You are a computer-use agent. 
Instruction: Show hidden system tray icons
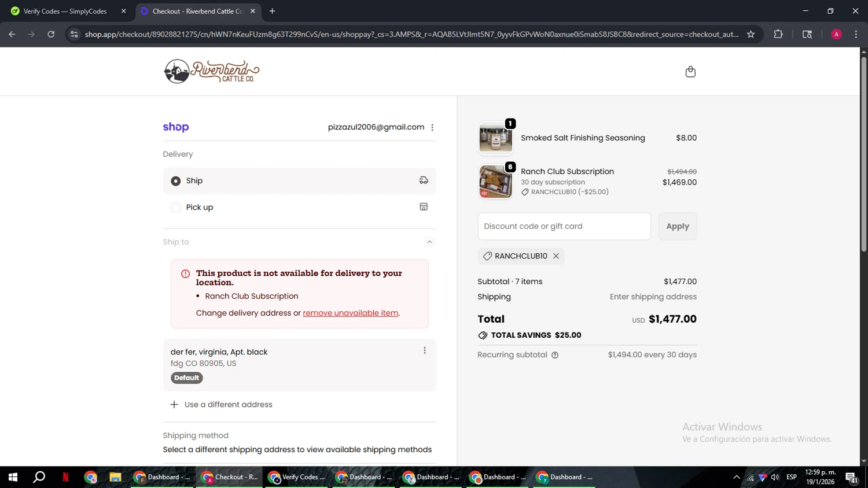(737, 477)
